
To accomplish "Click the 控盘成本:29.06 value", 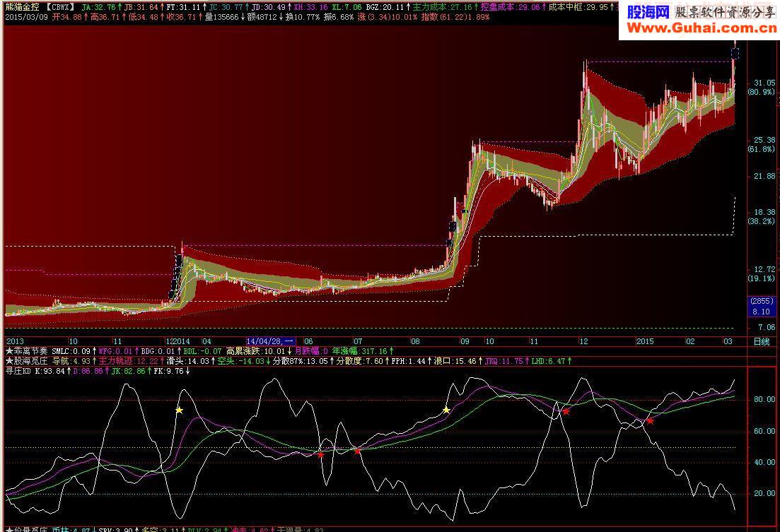I will (511, 7).
